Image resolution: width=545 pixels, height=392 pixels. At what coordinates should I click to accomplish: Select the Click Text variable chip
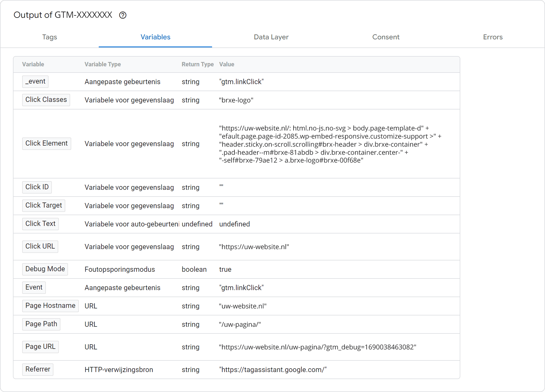[x=40, y=224]
